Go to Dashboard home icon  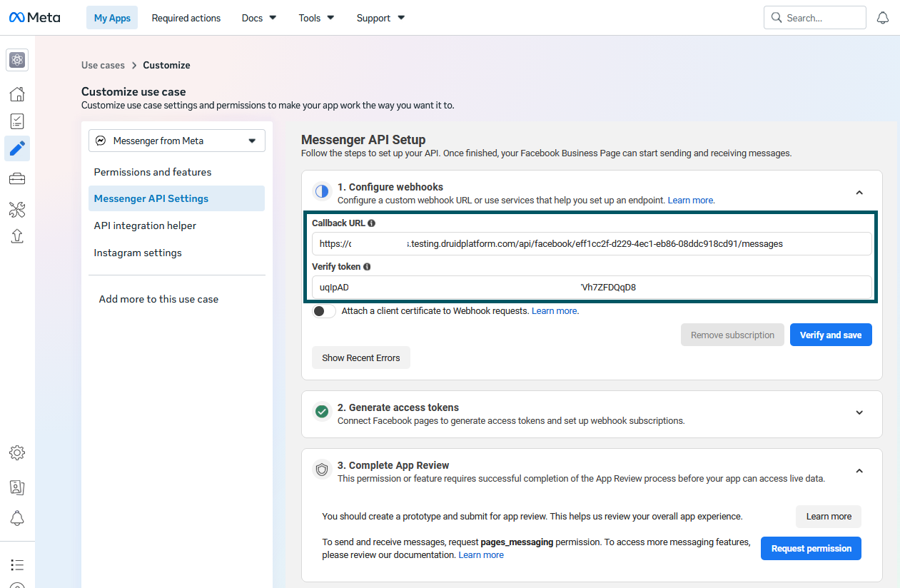click(x=17, y=94)
